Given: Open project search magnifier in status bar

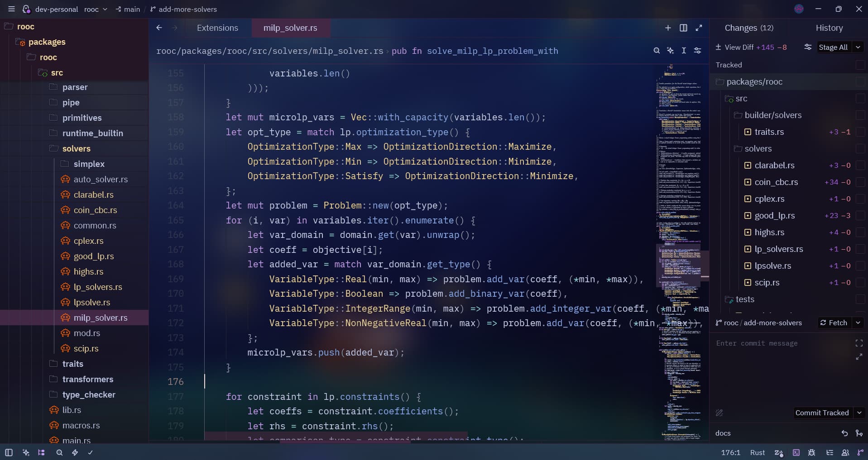Looking at the screenshot, I should [59, 452].
